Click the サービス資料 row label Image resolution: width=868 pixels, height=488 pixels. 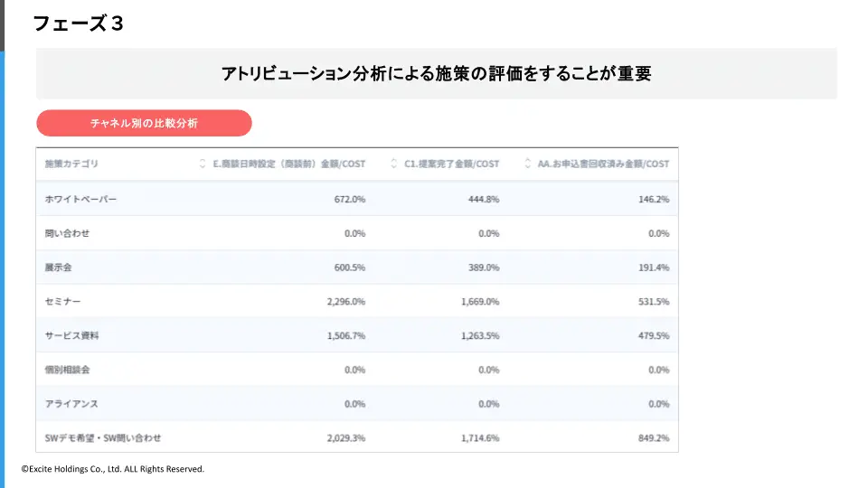click(71, 336)
